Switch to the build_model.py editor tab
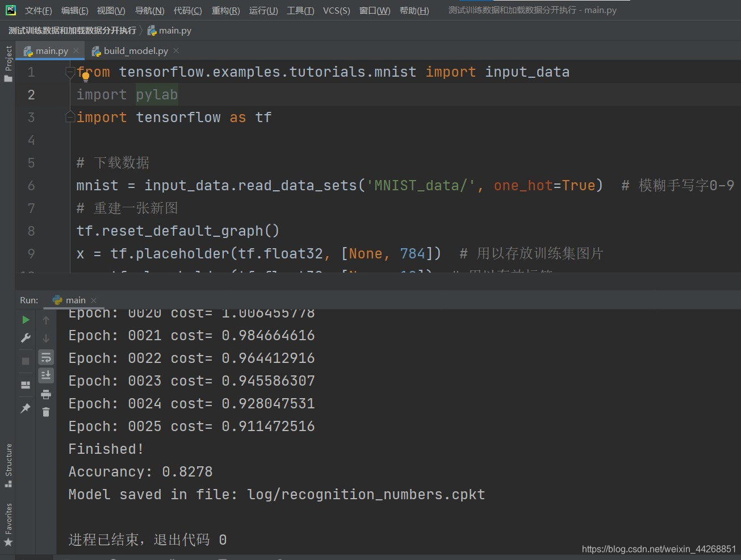Viewport: 741px width, 560px height. coord(135,51)
